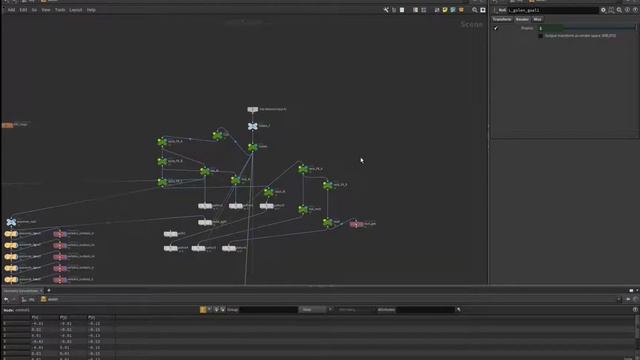The width and height of the screenshot is (640, 360).
Task: Open the gear menu in parameter pane
Action: [603, 10]
